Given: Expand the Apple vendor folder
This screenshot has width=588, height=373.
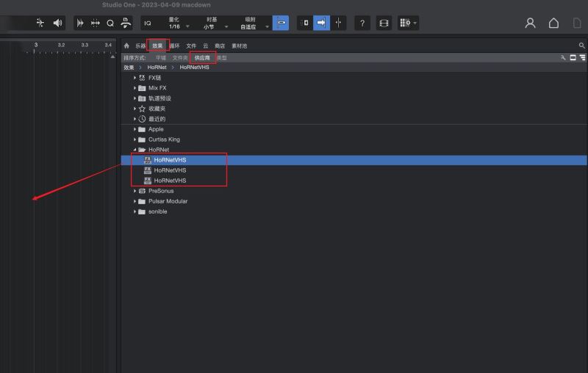Looking at the screenshot, I should click(x=135, y=129).
